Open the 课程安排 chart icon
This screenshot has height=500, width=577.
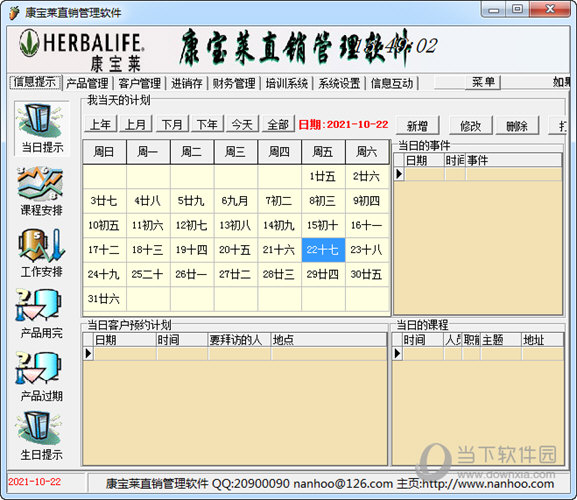click(x=41, y=191)
